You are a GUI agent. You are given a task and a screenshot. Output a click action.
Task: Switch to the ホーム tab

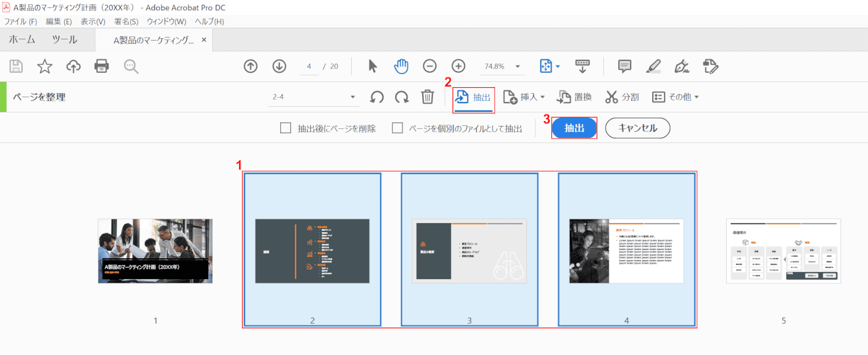pos(22,40)
